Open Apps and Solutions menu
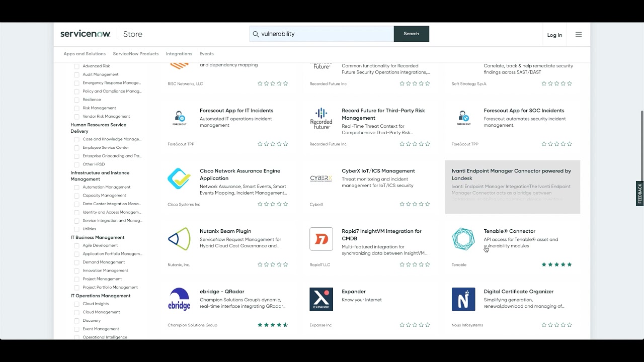The width and height of the screenshot is (644, 362). pos(85,54)
